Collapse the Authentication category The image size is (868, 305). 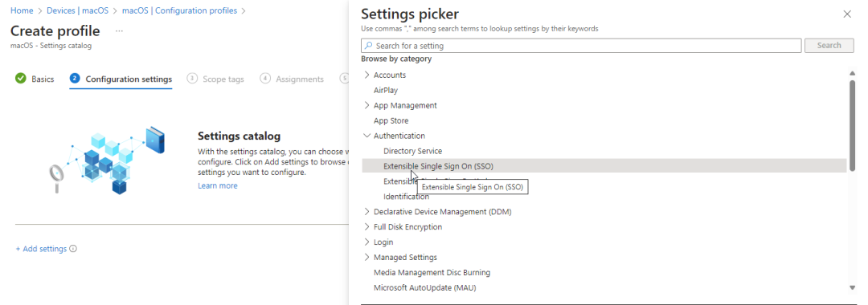(367, 136)
